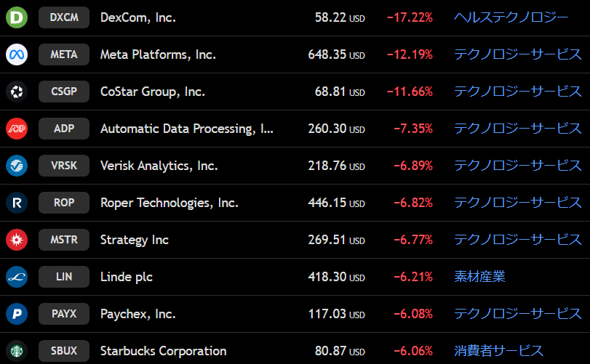
Task: Click the Starbucks logo icon
Action: tap(16, 351)
